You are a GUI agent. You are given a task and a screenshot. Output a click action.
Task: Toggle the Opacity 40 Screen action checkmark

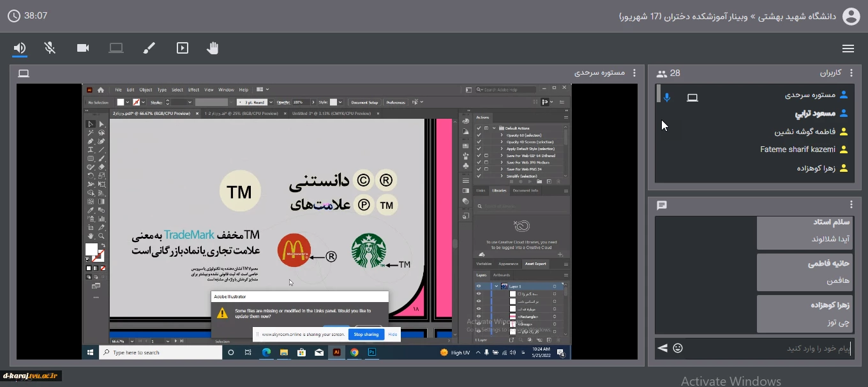(479, 142)
